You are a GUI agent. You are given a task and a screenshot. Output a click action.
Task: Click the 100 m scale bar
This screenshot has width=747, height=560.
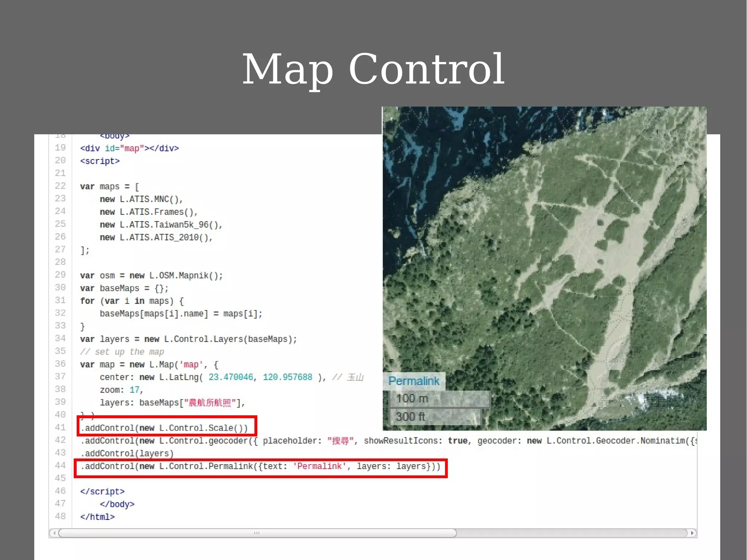pos(439,399)
